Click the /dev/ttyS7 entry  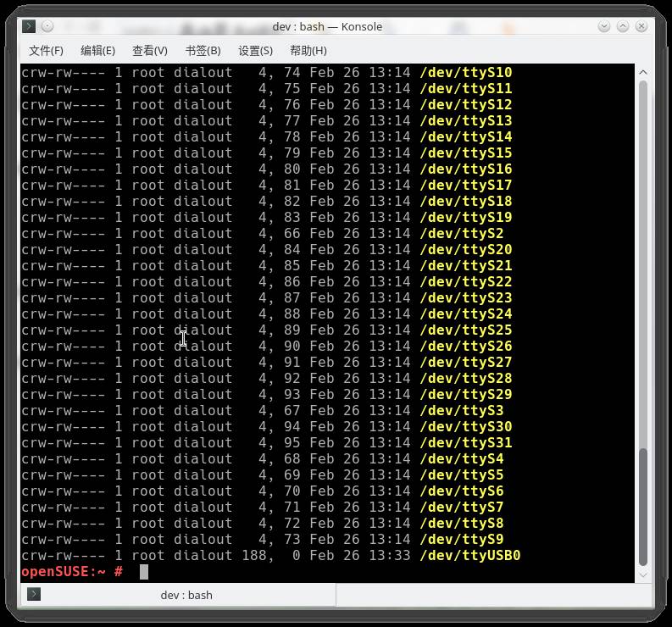[462, 508]
